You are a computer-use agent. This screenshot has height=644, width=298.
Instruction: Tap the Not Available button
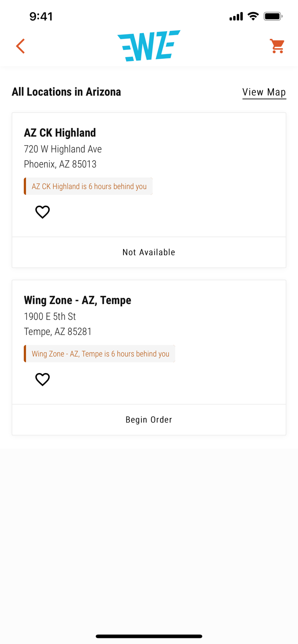pyautogui.click(x=149, y=252)
